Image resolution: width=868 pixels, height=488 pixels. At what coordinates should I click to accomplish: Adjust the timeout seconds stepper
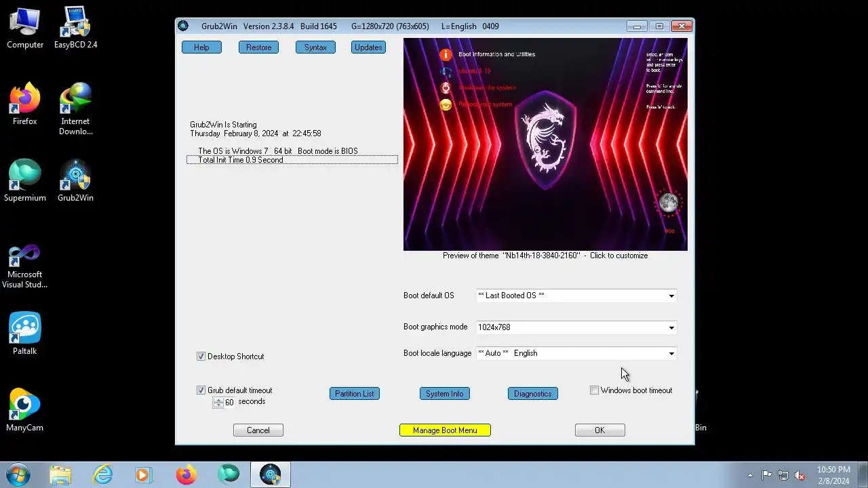[x=218, y=402]
